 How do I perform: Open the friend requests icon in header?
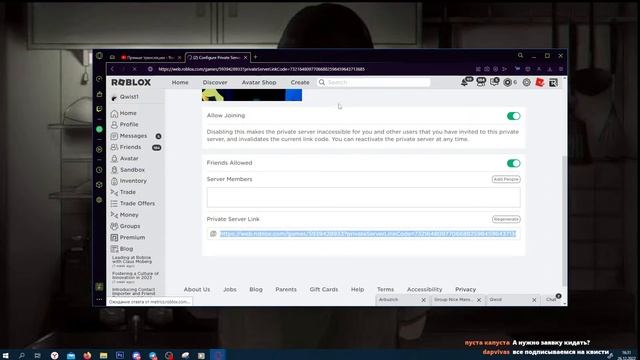click(x=481, y=82)
